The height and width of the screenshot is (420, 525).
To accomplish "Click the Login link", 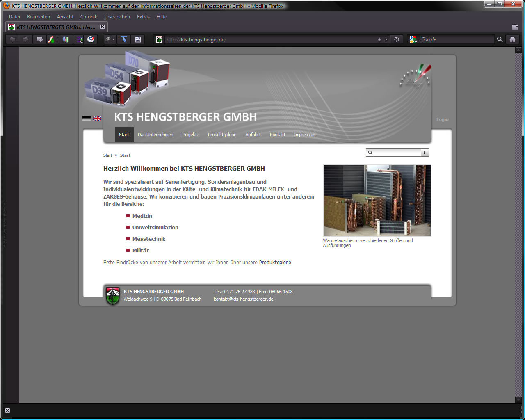I will (x=442, y=119).
